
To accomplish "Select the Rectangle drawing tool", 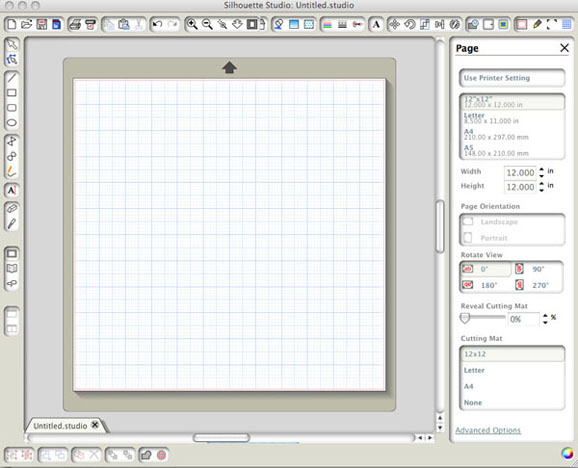I will pos(12,93).
